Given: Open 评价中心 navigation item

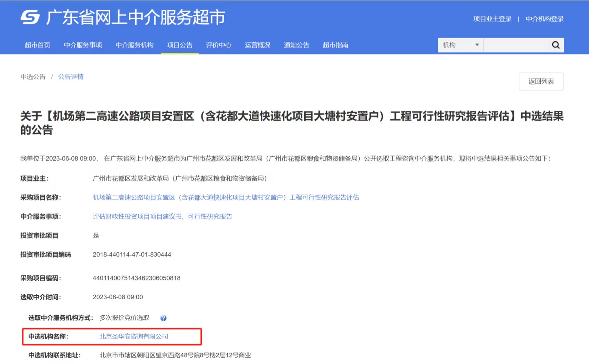Looking at the screenshot, I should (219, 45).
